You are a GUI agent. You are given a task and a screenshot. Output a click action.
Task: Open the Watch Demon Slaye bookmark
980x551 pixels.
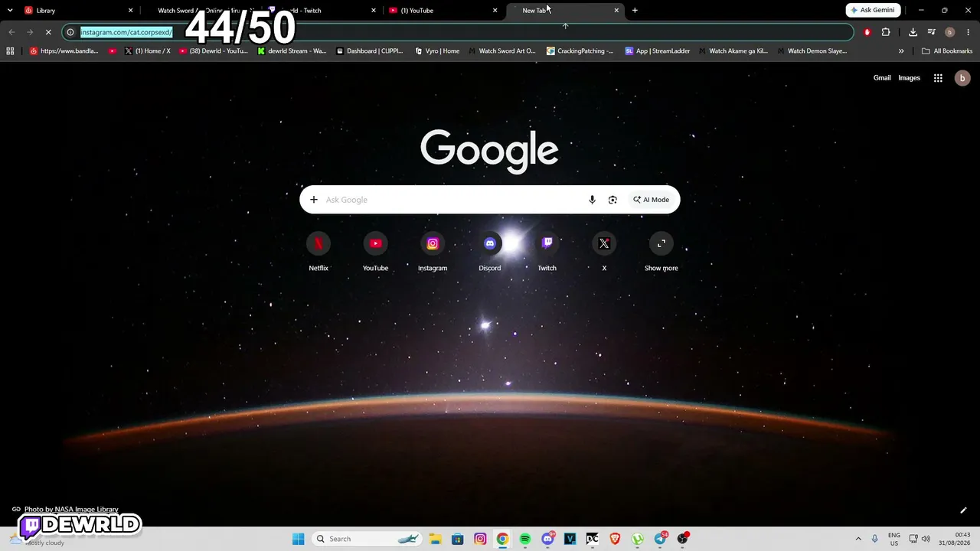coord(812,51)
